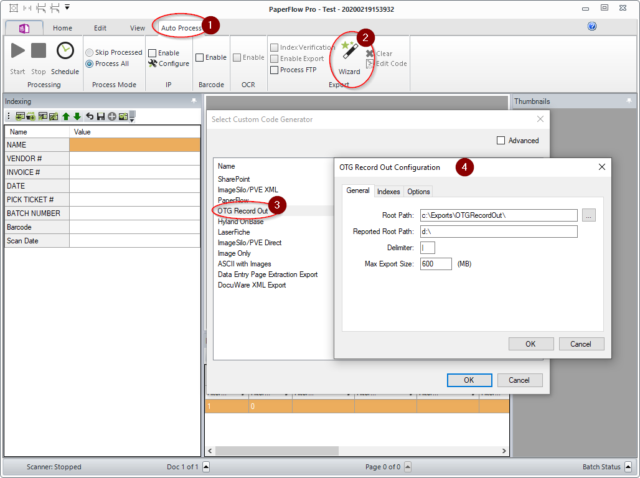Close the Select Custom Code Generator dialog
The image size is (640, 478).
540,119
